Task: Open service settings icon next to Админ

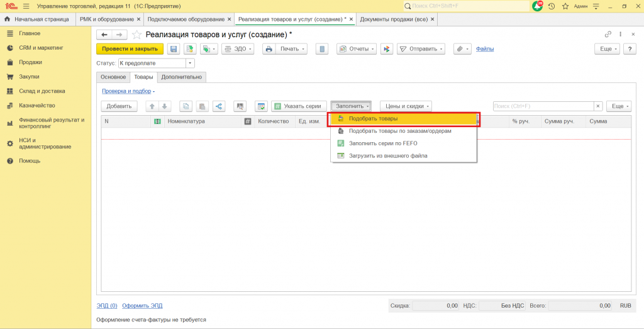Action: (x=596, y=6)
